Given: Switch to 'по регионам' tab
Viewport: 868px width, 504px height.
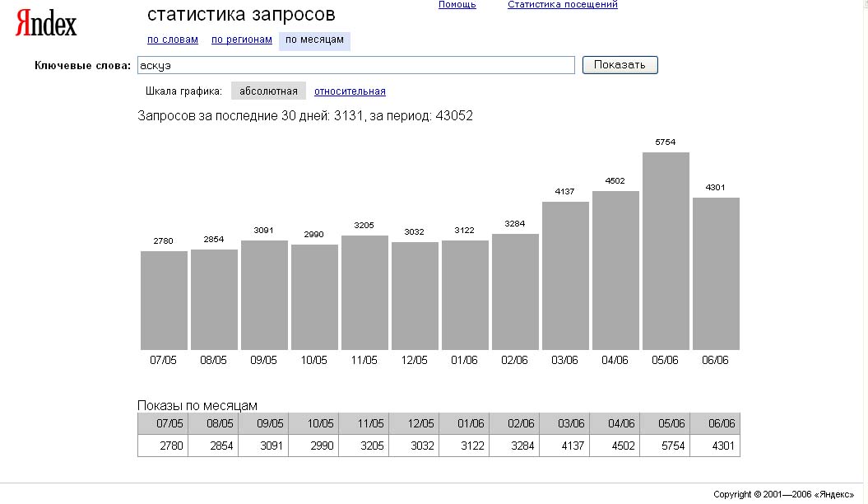Looking at the screenshot, I should [x=242, y=40].
